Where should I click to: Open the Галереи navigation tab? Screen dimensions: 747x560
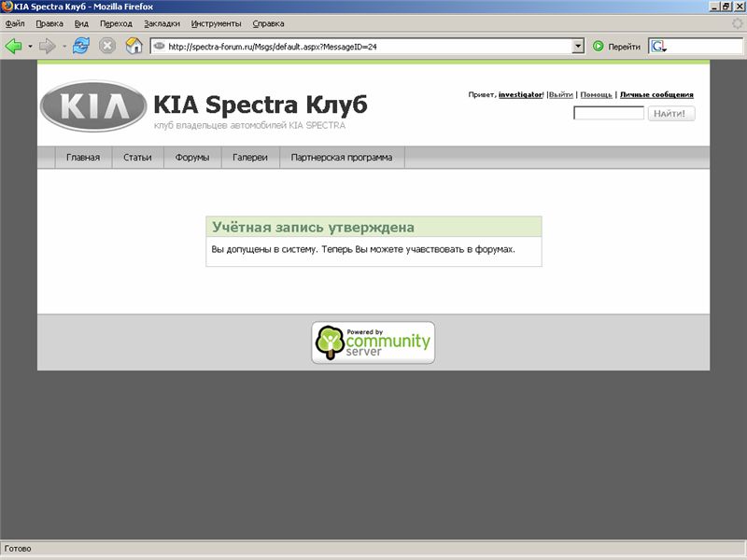pos(250,158)
